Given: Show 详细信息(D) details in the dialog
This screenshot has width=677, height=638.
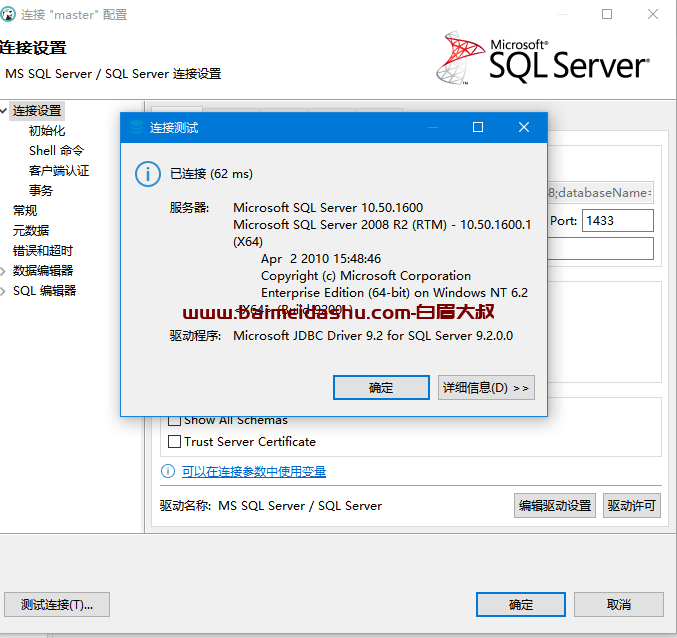Looking at the screenshot, I should click(x=486, y=387).
